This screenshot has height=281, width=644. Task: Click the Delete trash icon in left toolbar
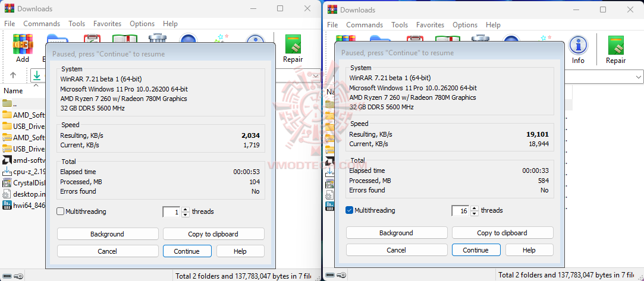(157, 38)
